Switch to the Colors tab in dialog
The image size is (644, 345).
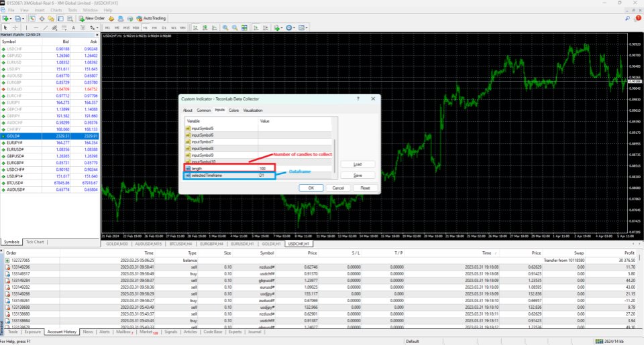[233, 111]
